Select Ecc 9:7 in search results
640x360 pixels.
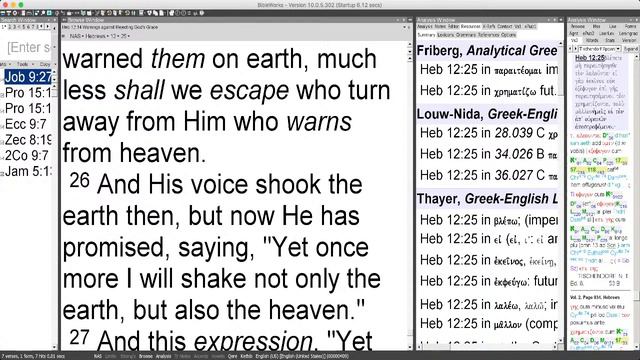point(26,124)
